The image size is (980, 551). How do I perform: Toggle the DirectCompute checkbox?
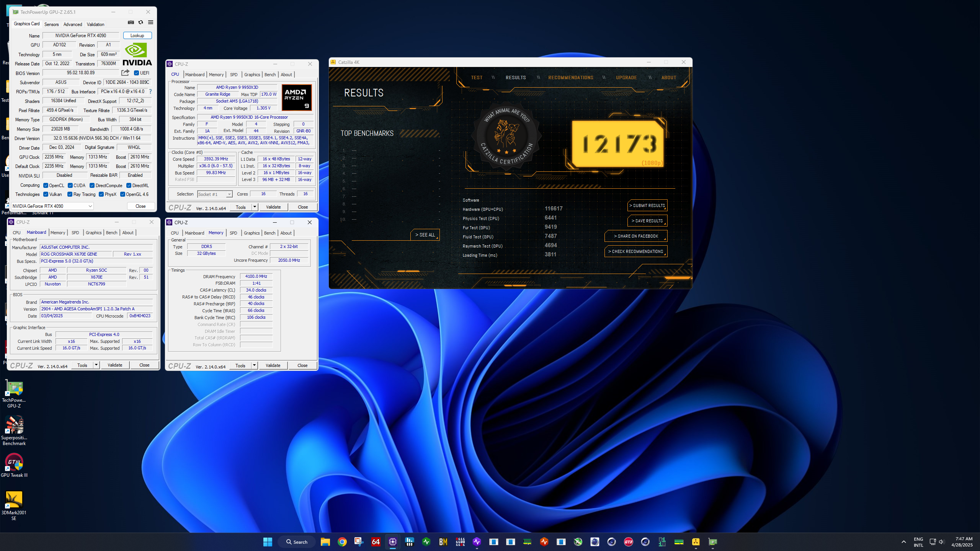pyautogui.click(x=92, y=186)
